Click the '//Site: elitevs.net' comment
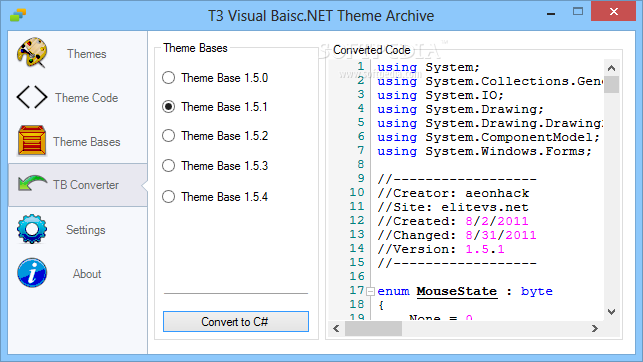This screenshot has width=643, height=362. pyautogui.click(x=453, y=207)
